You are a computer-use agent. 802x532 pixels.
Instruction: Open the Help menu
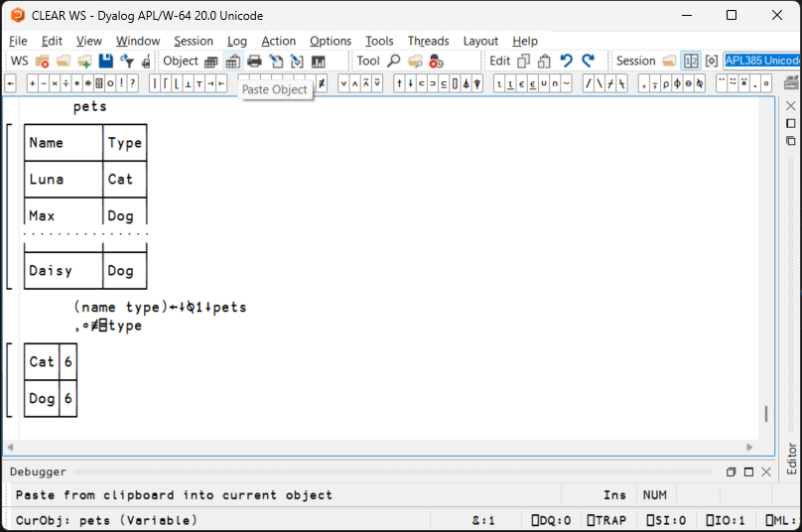click(x=525, y=41)
